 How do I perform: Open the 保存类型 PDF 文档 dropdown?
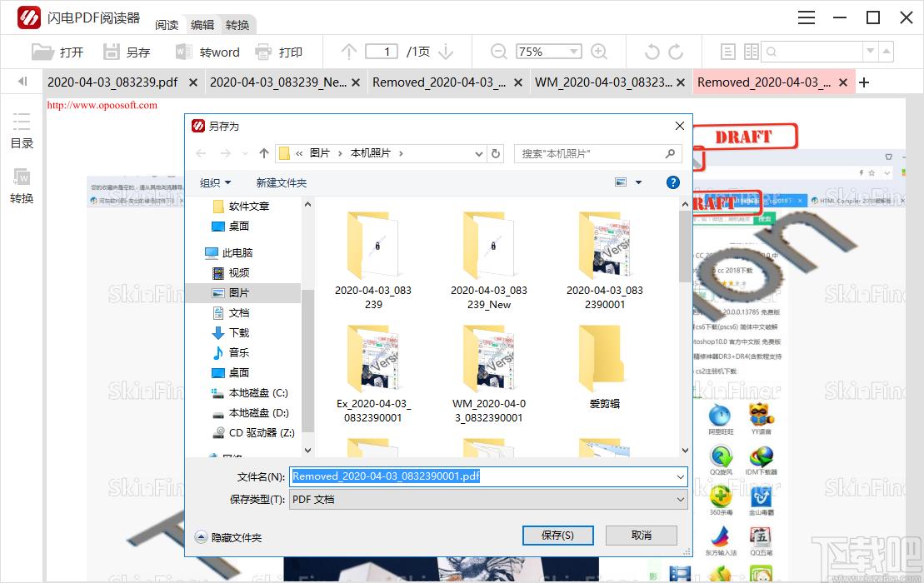(488, 500)
